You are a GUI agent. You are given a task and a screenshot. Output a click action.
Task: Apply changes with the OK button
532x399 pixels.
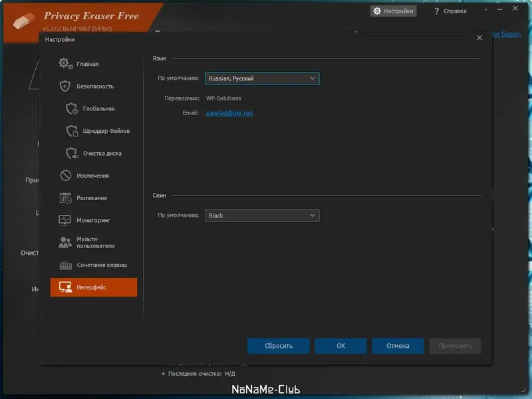click(x=340, y=346)
